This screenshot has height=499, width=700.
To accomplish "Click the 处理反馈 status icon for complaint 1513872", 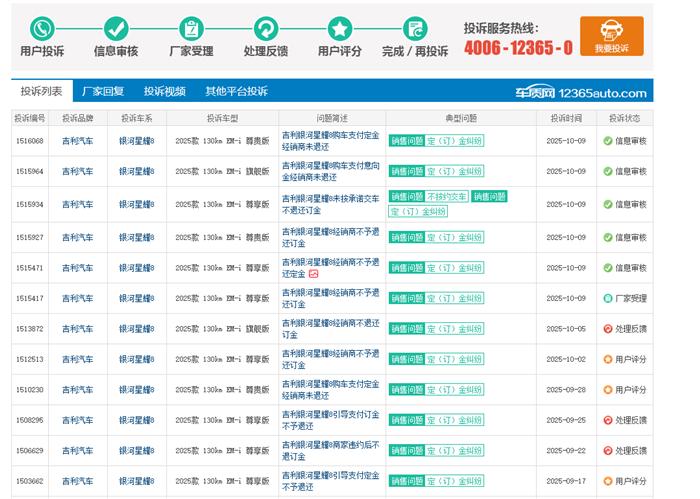I will coord(608,329).
